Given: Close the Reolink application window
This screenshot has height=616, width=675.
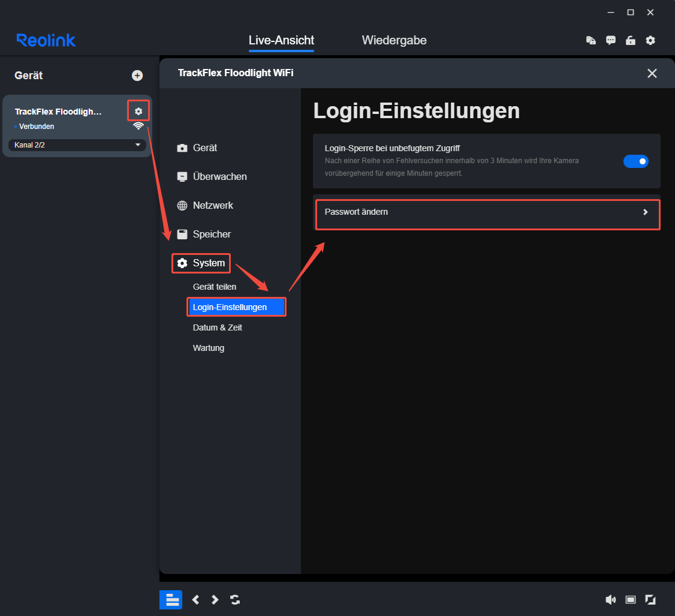Looking at the screenshot, I should click(650, 13).
